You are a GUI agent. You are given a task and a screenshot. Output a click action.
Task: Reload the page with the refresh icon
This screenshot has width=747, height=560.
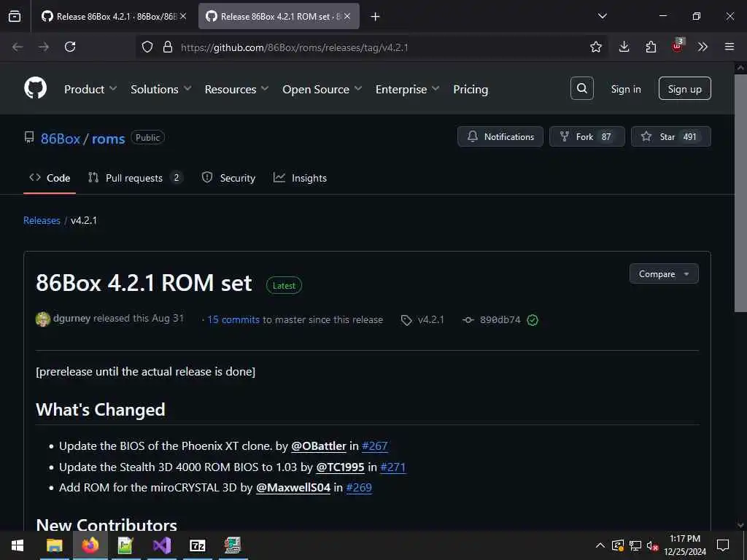[70, 47]
